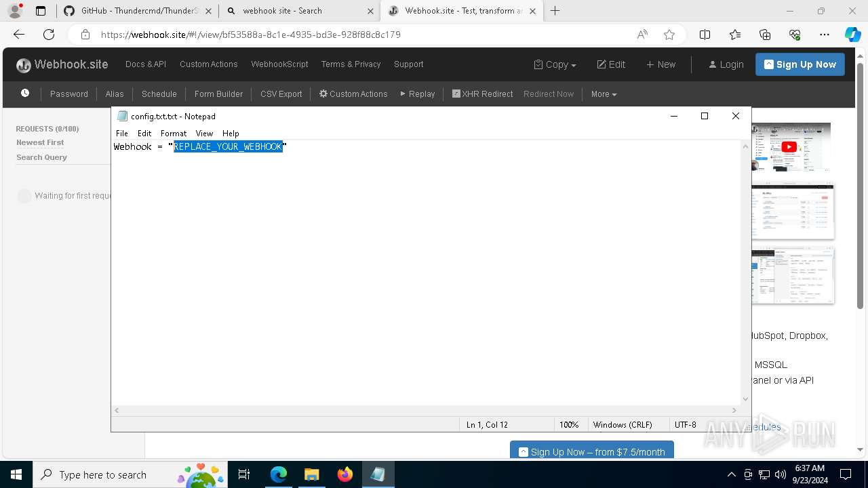Open Edge split screen icon
Screen dimensions: 868x488
tap(705, 35)
